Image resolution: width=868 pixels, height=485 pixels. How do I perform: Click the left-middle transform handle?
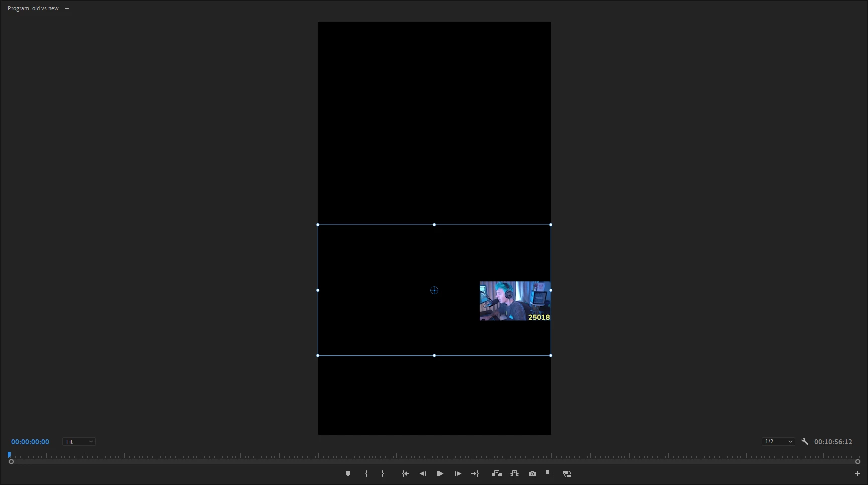point(318,290)
